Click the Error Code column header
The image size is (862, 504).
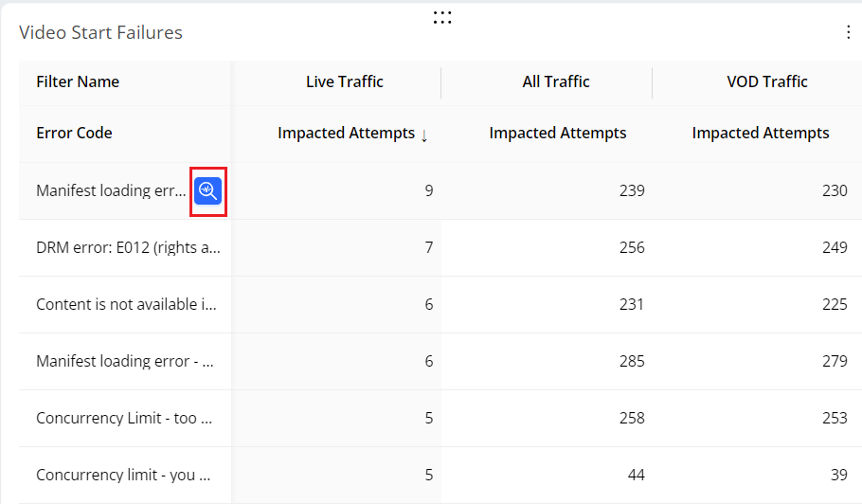point(74,134)
